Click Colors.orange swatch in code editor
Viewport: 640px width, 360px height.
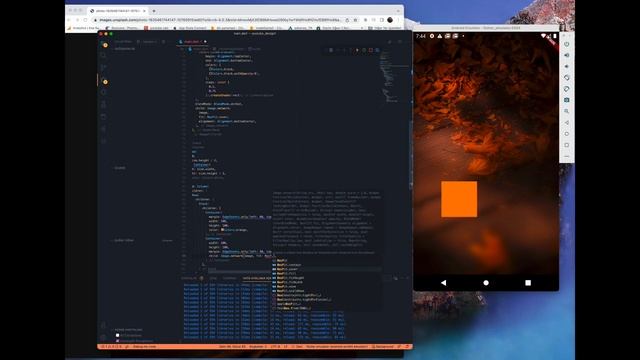click(x=222, y=230)
